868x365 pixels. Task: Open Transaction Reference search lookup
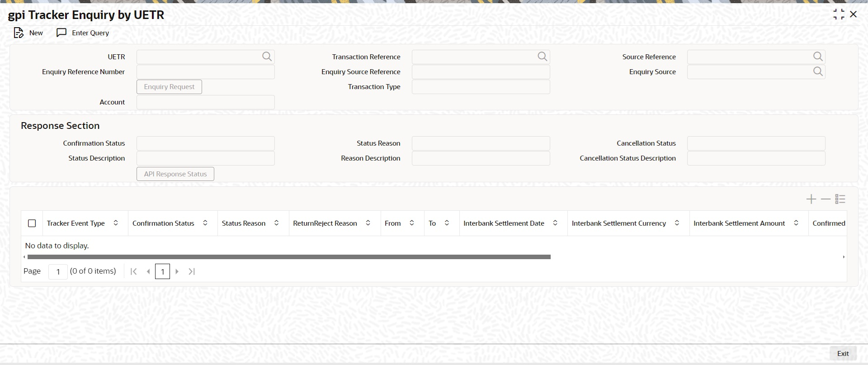pyautogui.click(x=542, y=57)
